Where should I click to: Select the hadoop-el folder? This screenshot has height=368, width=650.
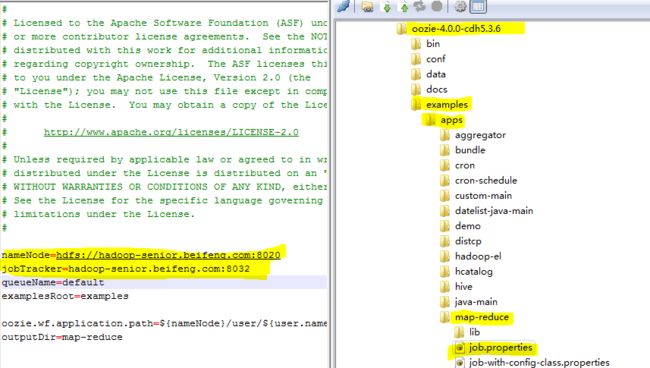[478, 257]
